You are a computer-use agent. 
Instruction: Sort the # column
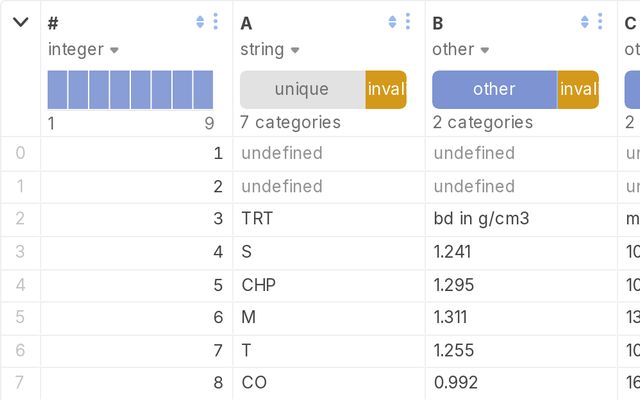coord(200,22)
